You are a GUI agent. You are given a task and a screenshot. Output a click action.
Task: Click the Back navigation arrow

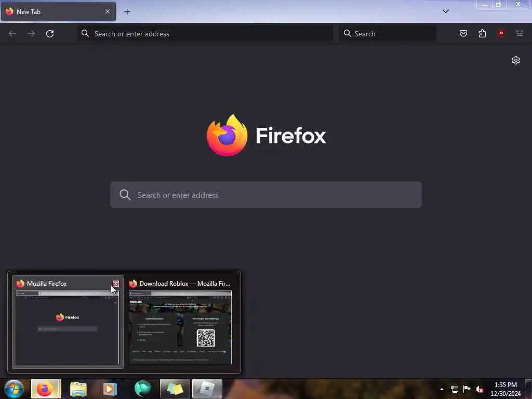coord(12,34)
